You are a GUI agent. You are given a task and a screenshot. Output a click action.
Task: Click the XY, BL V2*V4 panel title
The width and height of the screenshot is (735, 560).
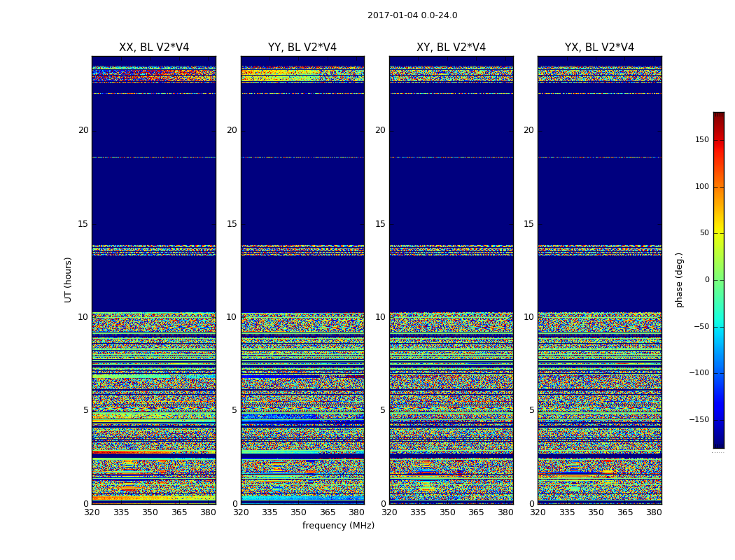pos(451,48)
